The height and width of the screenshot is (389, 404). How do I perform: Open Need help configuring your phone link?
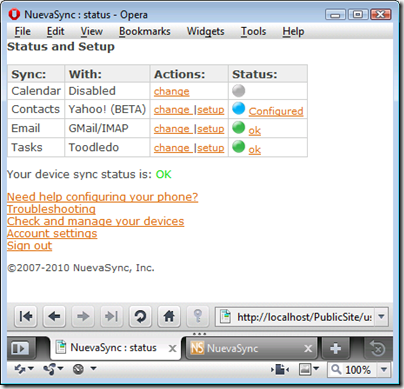tap(103, 197)
